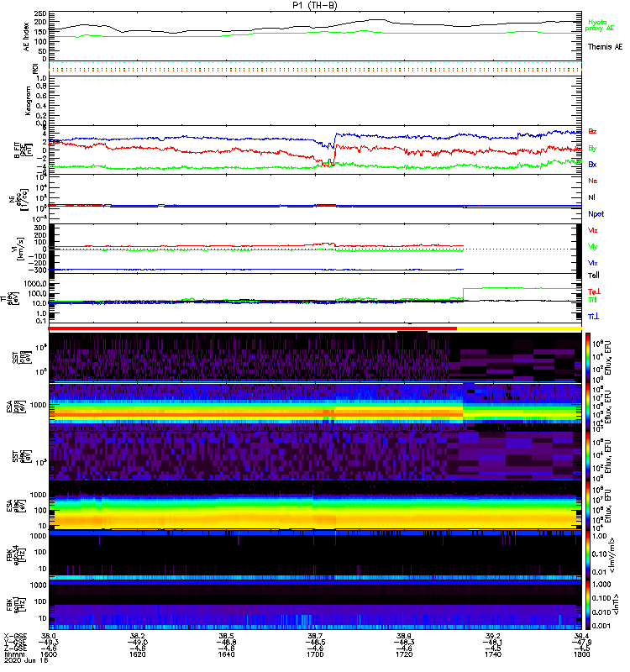This screenshot has height=672, width=630.
Task: Select the red 'Bz' legend label
Action: tap(592, 131)
